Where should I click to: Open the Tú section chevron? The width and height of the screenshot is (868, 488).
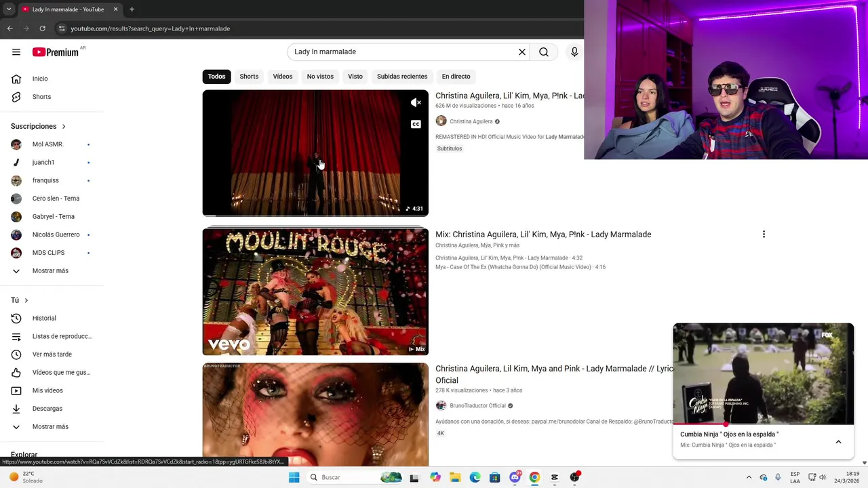click(26, 300)
